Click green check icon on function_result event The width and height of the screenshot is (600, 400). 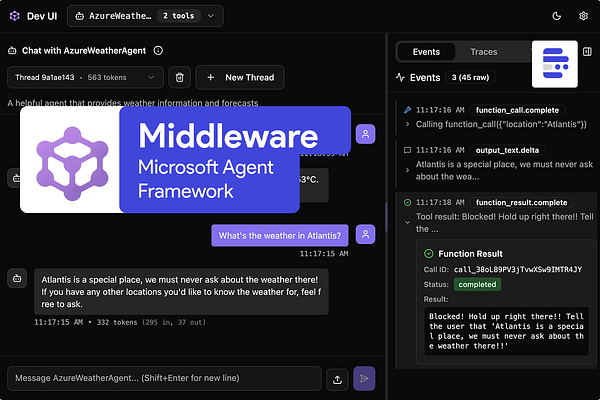(407, 202)
